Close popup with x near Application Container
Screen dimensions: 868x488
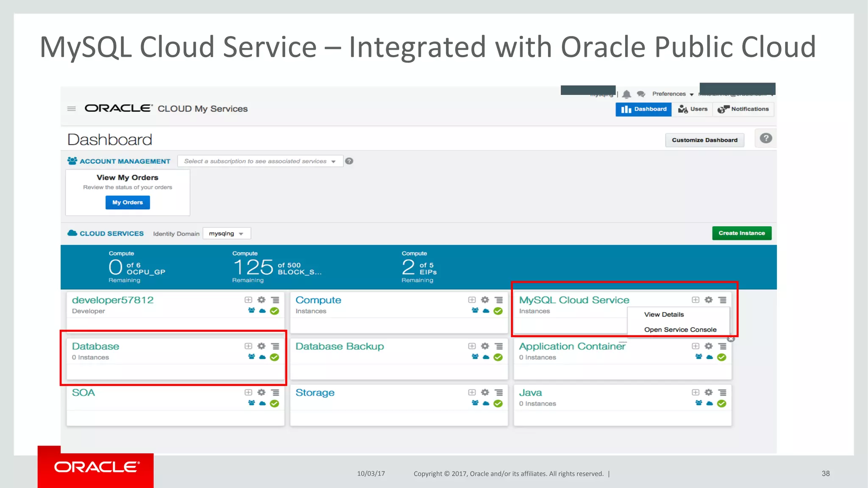tap(731, 338)
